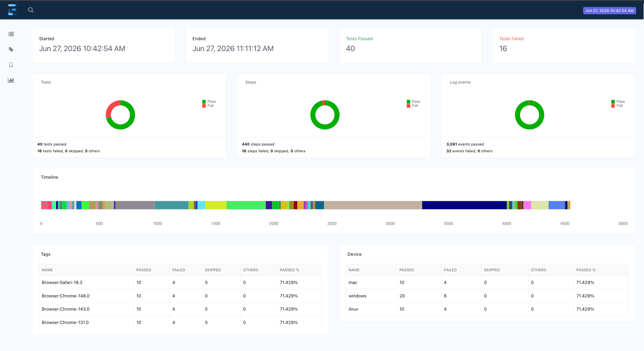The height and width of the screenshot is (351, 644).
Task: Click the ExtentReports logo icon
Action: [x=12, y=10]
